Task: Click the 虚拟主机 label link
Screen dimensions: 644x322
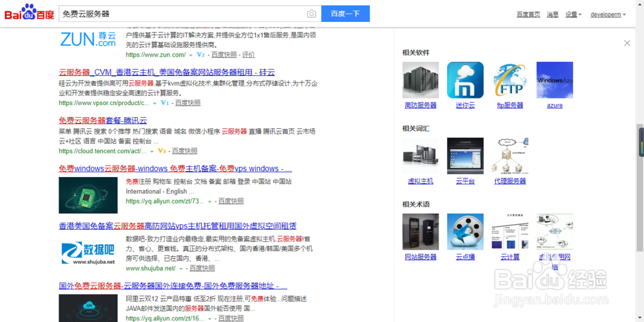Action: point(421,181)
